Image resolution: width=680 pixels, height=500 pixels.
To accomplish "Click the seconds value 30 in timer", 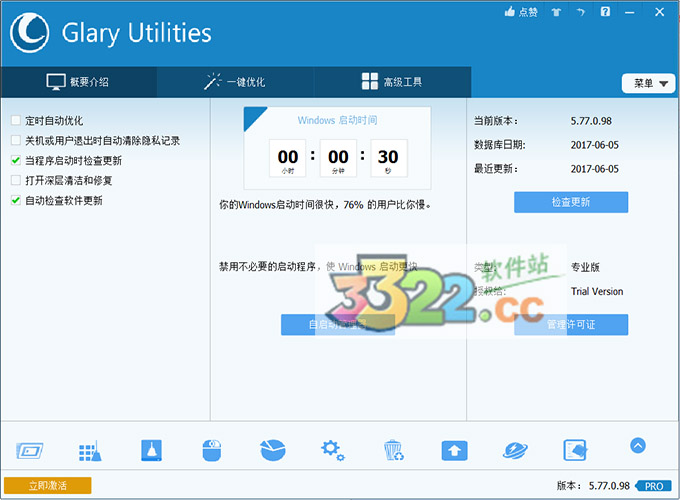I will pos(388,157).
